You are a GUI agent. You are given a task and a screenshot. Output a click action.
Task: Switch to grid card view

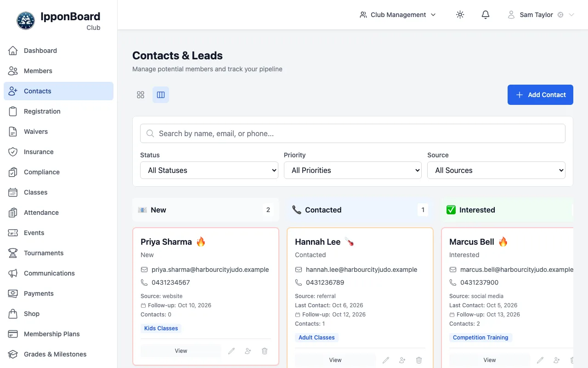point(141,95)
